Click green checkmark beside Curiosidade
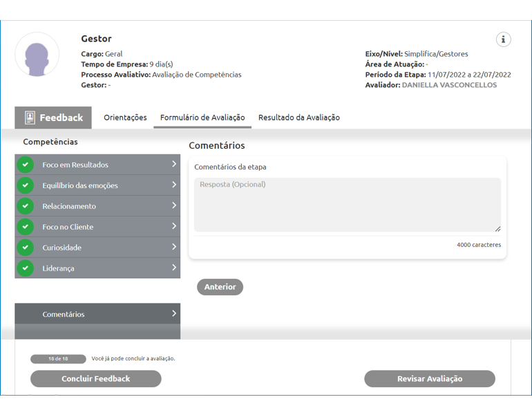The height and width of the screenshot is (415, 532). click(26, 248)
